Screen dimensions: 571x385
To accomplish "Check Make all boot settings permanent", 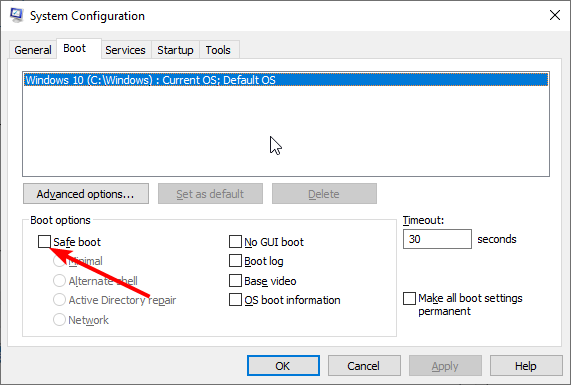I will pyautogui.click(x=409, y=298).
